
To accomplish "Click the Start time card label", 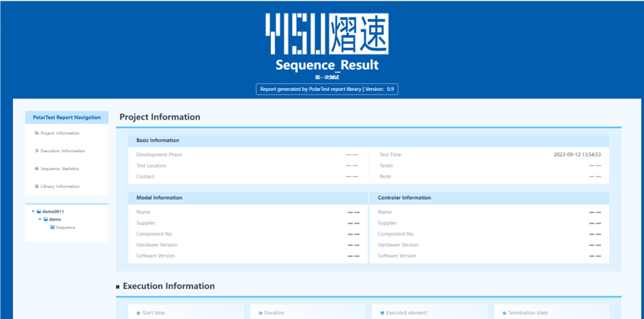I will coord(153,313).
